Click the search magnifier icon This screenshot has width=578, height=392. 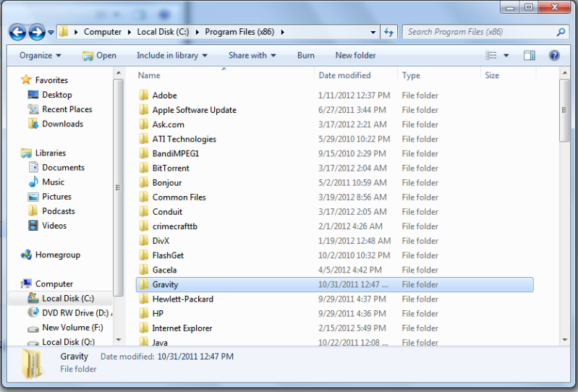tap(561, 32)
